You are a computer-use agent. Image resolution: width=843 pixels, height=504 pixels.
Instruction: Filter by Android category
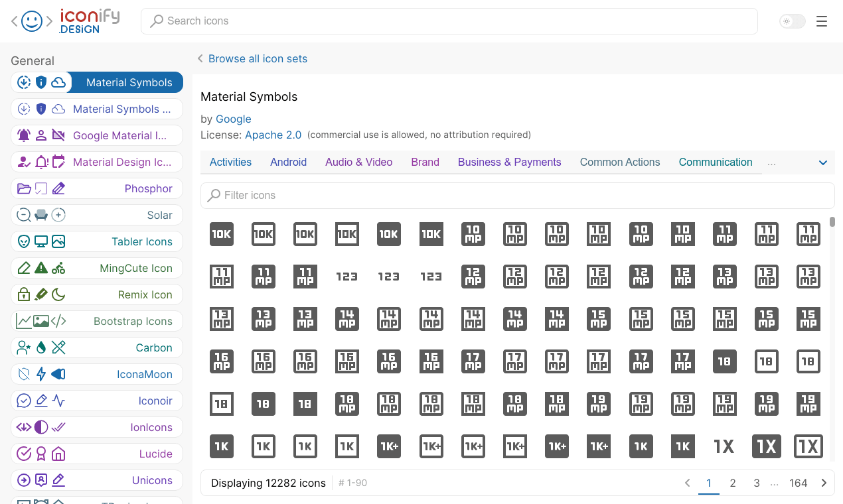tap(288, 162)
